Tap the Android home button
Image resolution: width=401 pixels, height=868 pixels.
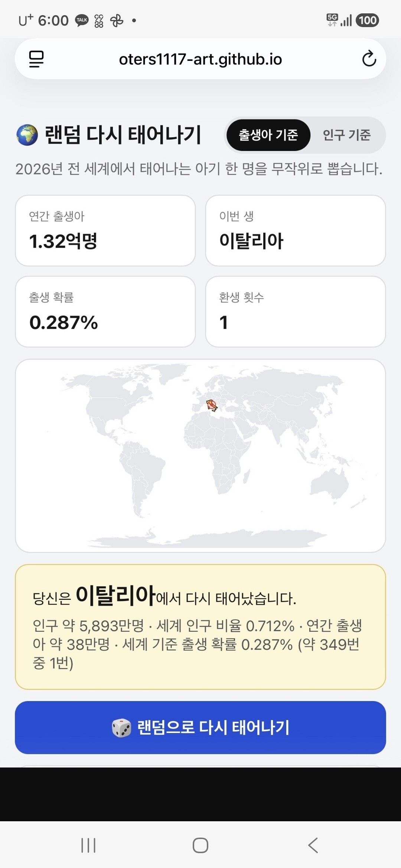[x=200, y=845]
